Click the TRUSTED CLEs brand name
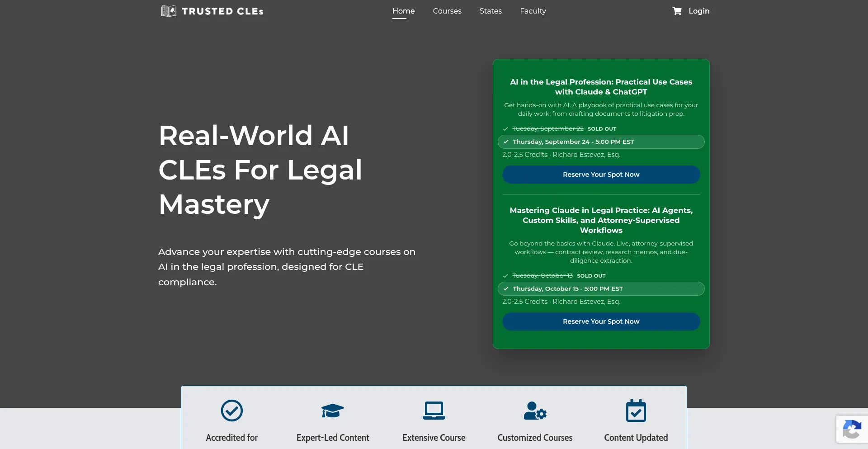The height and width of the screenshot is (449, 868). (223, 11)
